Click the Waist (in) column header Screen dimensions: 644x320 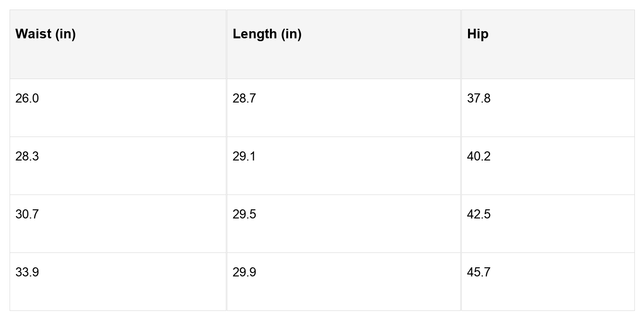coord(46,34)
